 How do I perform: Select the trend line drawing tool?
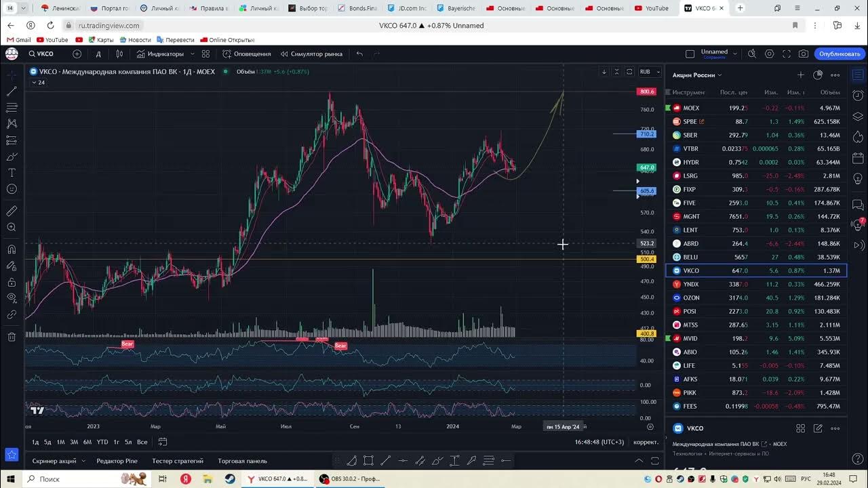pyautogui.click(x=12, y=91)
